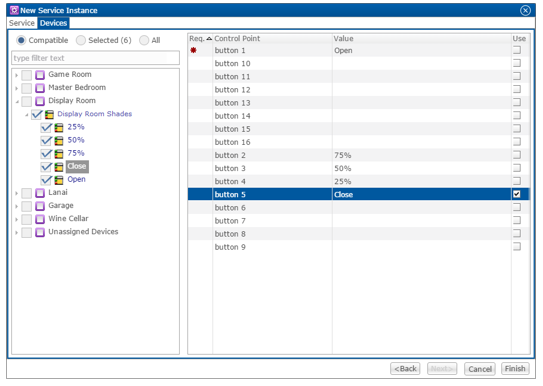
Task: Select the button 16 row
Action: coord(359,142)
